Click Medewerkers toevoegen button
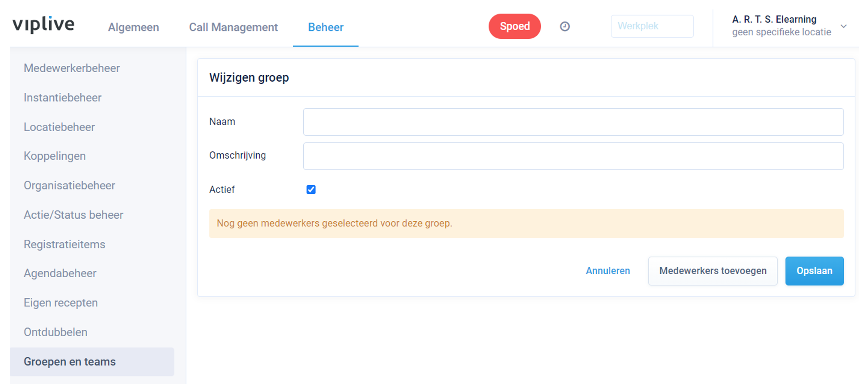This screenshot has height=388, width=868. (x=713, y=271)
